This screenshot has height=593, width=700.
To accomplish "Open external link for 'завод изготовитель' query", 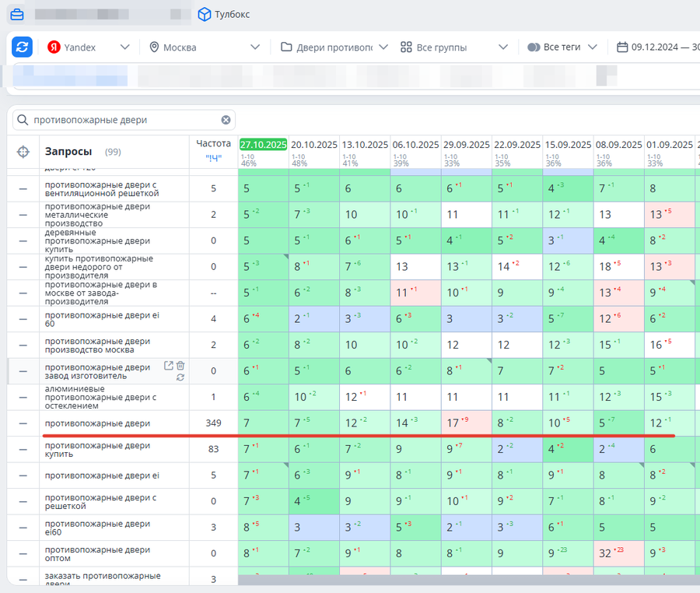I will 168,366.
